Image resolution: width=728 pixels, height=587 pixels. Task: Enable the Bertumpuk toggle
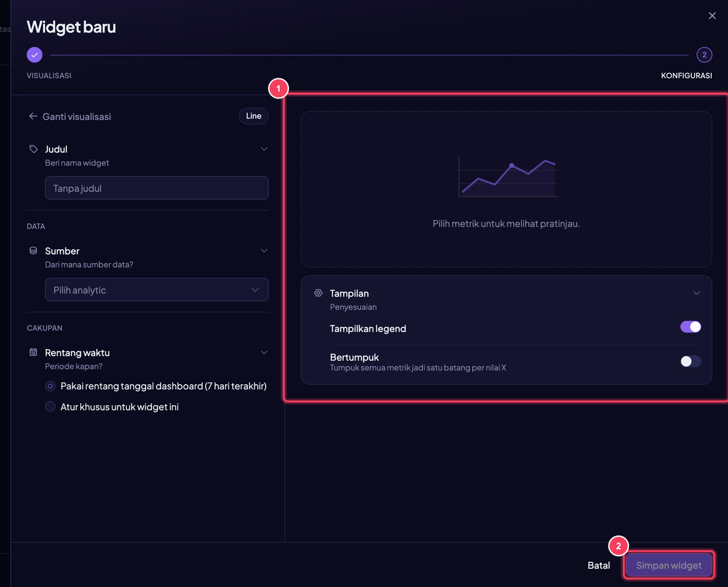(690, 361)
